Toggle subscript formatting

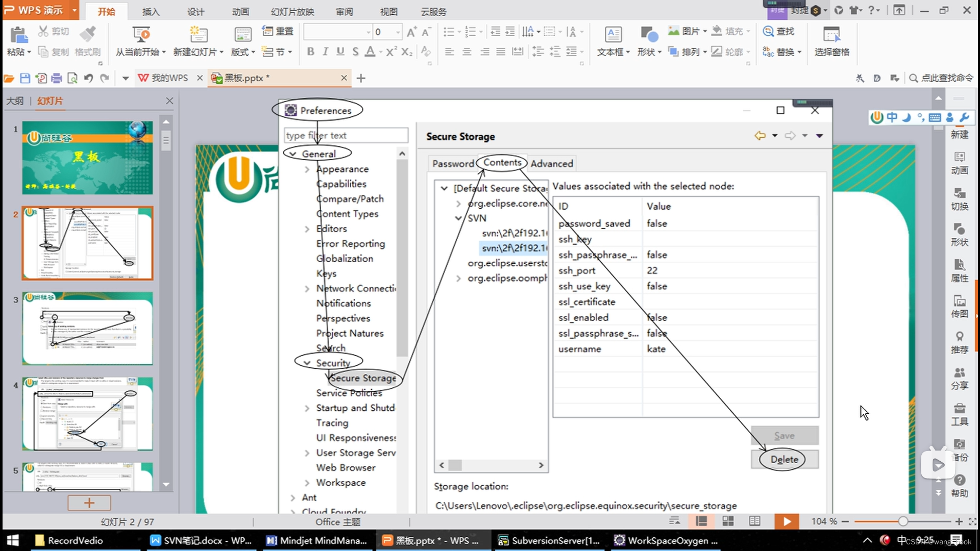coord(407,52)
